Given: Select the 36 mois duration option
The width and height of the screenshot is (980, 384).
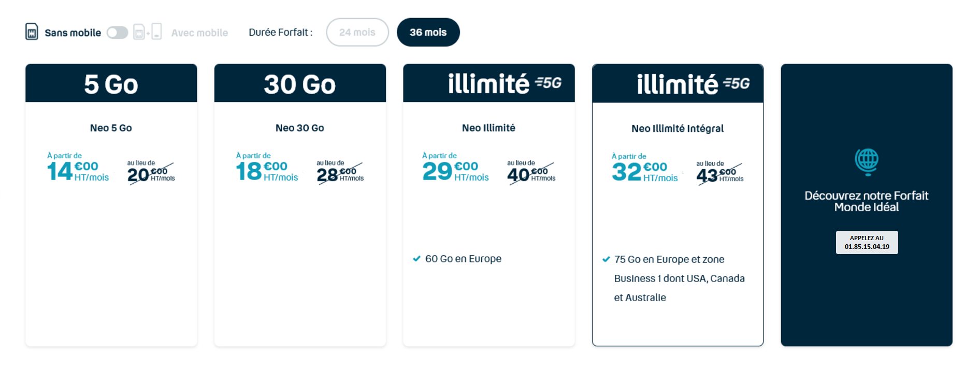Looking at the screenshot, I should (x=428, y=32).
